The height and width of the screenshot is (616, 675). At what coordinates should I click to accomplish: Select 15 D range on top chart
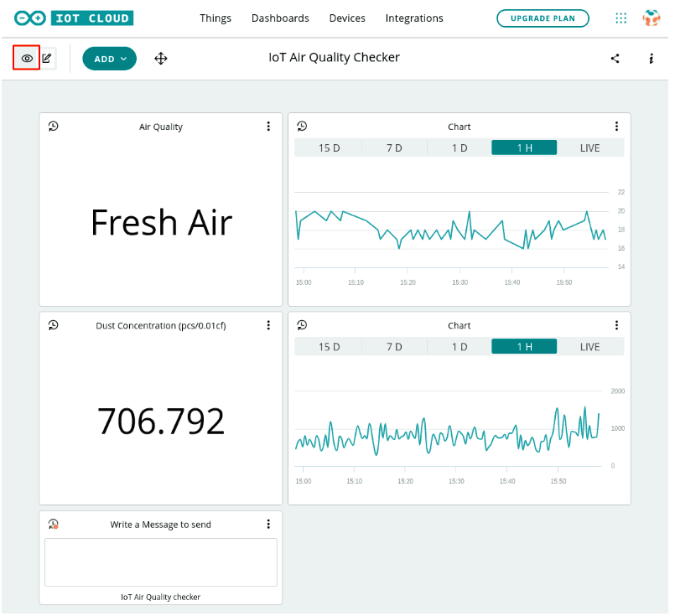(x=329, y=148)
